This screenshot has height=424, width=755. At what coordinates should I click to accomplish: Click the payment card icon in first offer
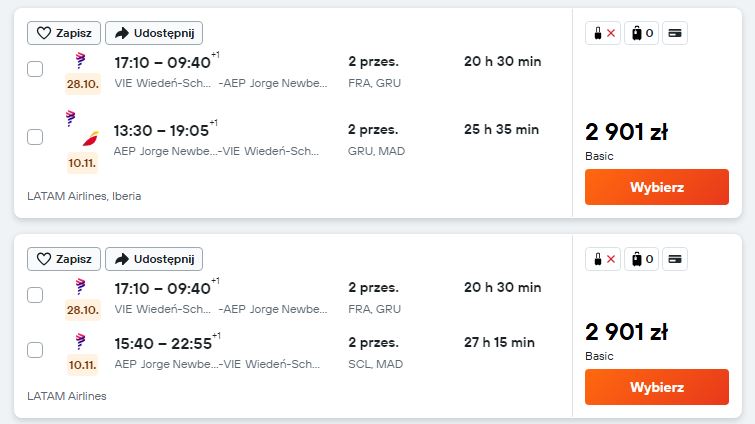point(675,33)
